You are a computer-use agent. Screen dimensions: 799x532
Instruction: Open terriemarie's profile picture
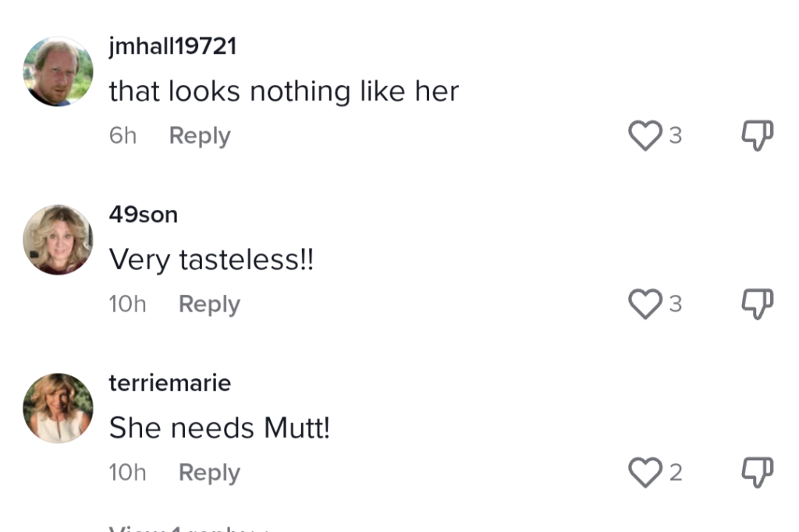point(59,408)
